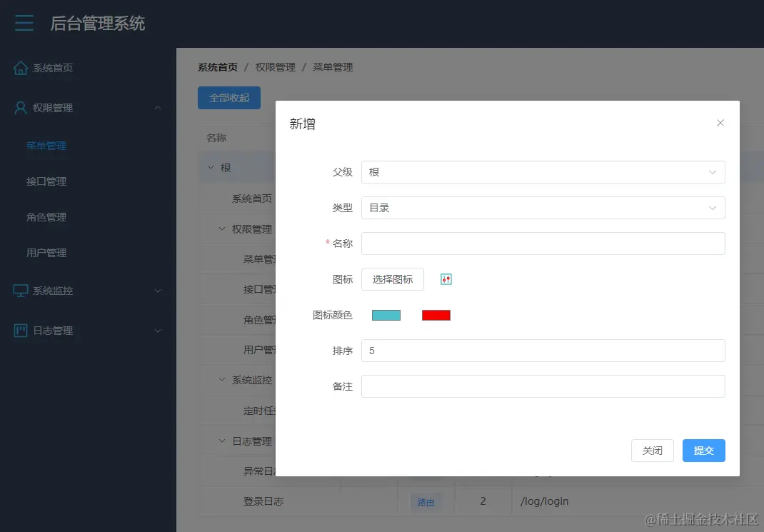This screenshot has height=532, width=764.
Task: Click the 权限管理 user icon in sidebar
Action: tap(21, 108)
